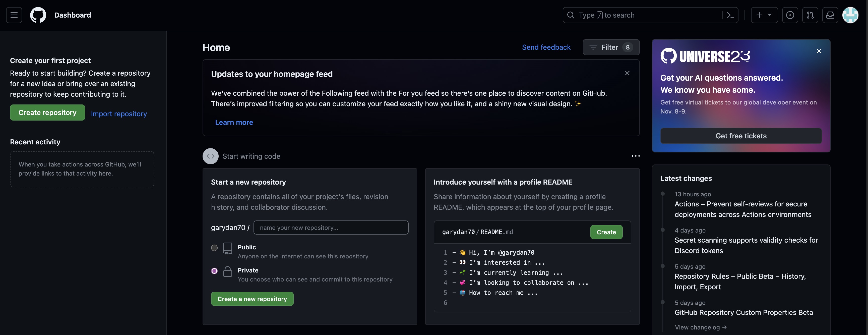Click the GitHub Octocat logo
Image resolution: width=868 pixels, height=335 pixels.
[x=38, y=15]
